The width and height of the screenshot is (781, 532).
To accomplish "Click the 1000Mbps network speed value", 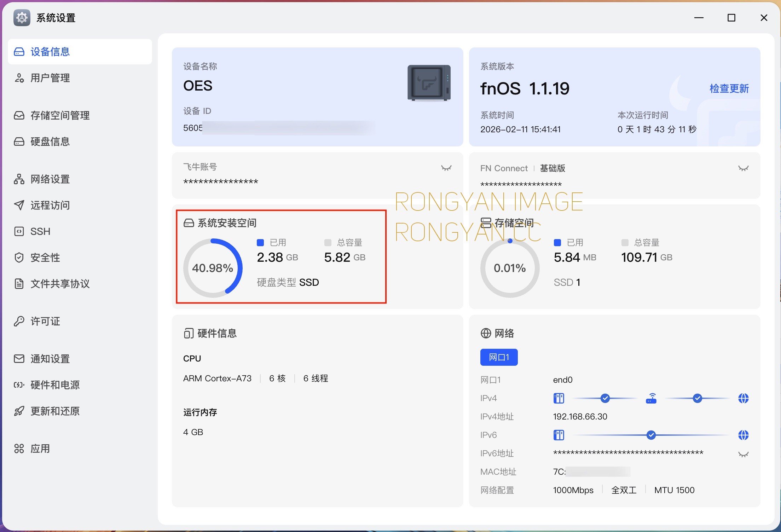I will tap(573, 490).
